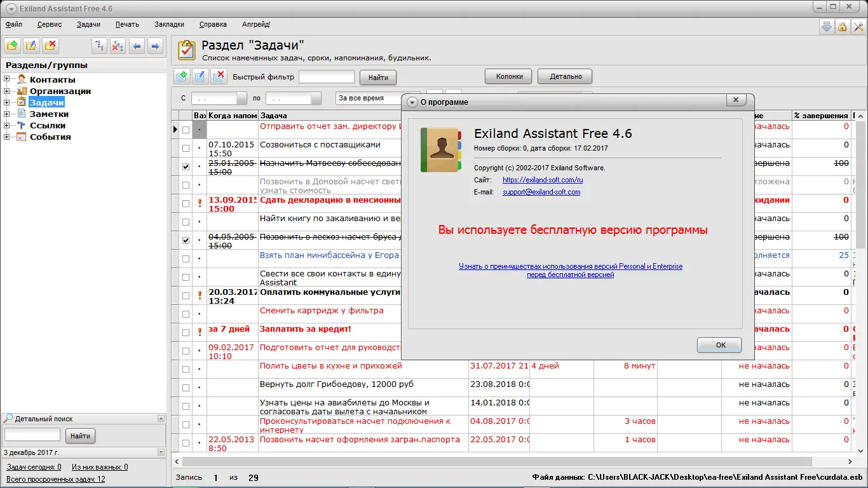This screenshot has width=868, height=488.
Task: Click the Детальный поиск text field
Action: coord(32,435)
